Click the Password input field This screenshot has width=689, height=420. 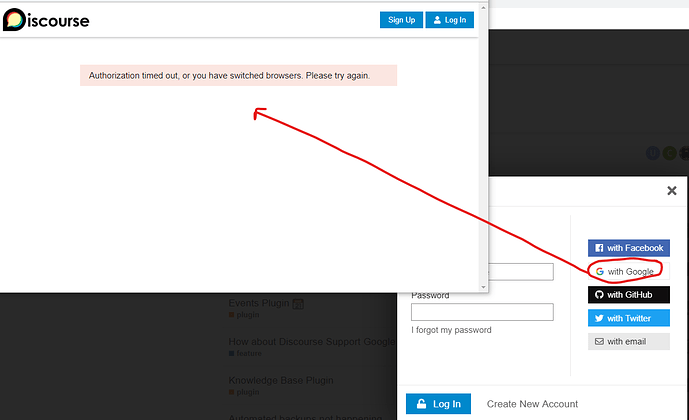tap(482, 312)
